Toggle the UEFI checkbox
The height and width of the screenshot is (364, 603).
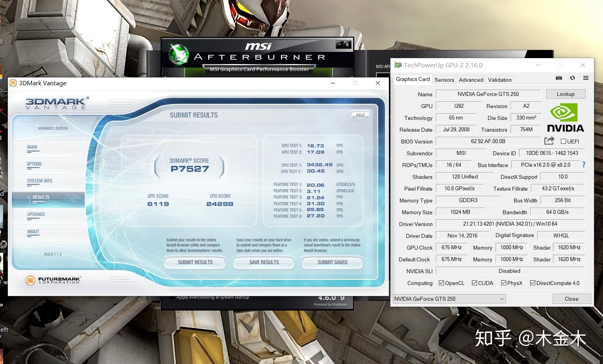pos(563,142)
